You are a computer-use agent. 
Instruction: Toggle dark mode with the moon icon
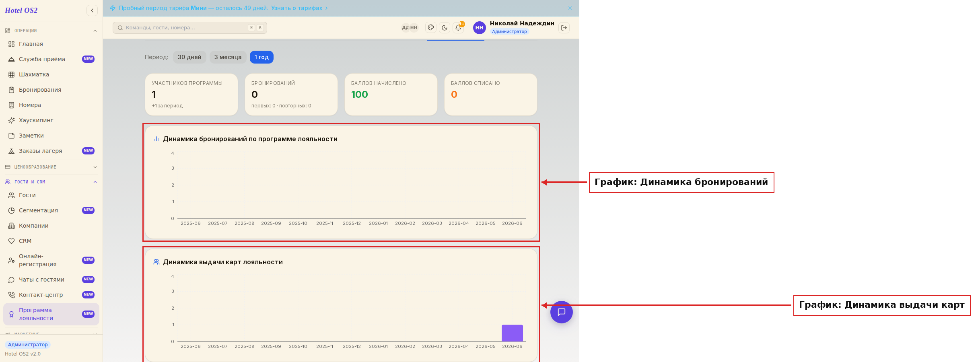coord(445,28)
